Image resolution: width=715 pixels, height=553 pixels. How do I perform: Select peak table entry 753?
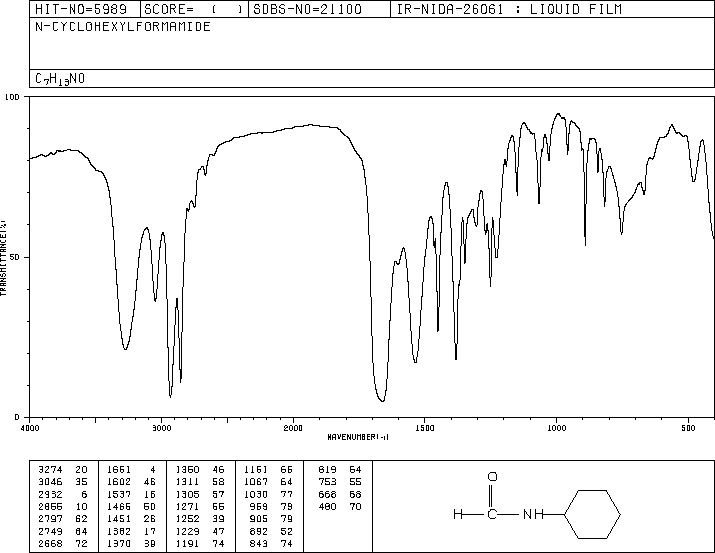[327, 482]
